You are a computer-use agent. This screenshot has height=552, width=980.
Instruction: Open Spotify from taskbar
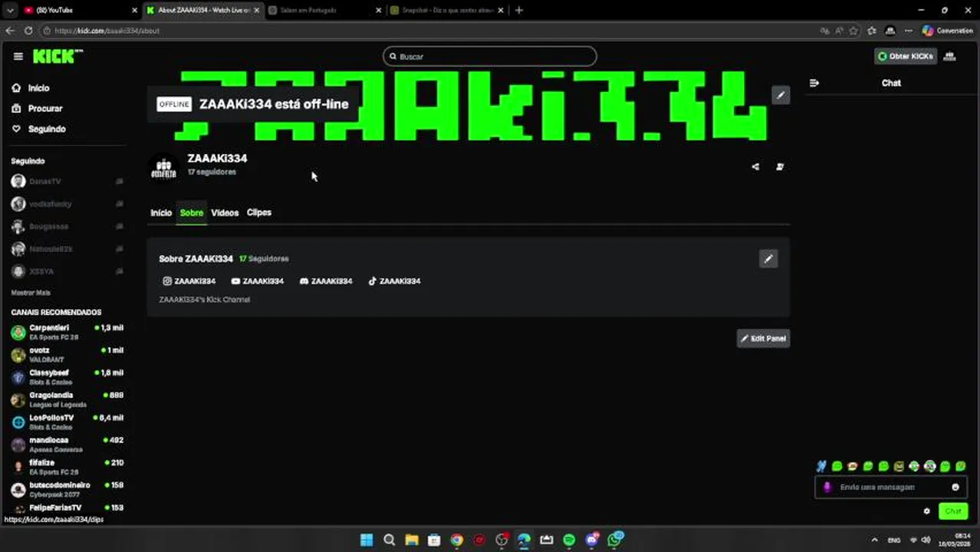[x=569, y=540]
